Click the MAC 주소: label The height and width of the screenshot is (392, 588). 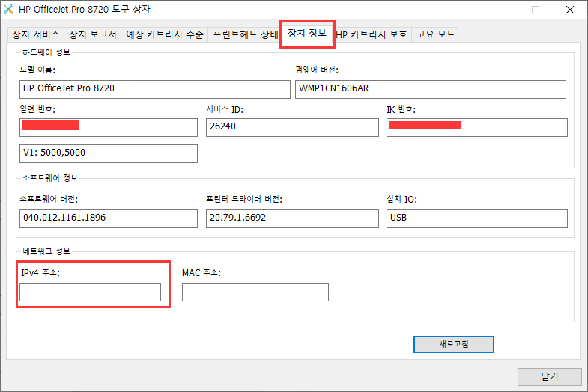tap(201, 273)
